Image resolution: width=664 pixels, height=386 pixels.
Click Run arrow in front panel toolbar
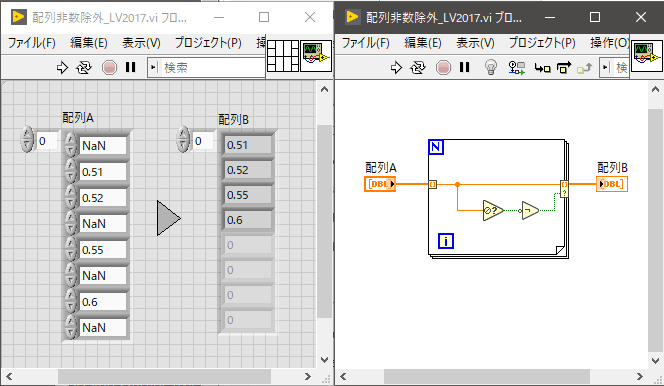point(62,67)
